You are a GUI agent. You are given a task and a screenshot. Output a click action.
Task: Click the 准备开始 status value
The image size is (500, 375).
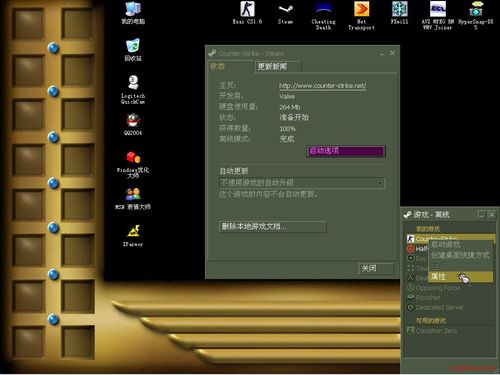[x=294, y=118]
